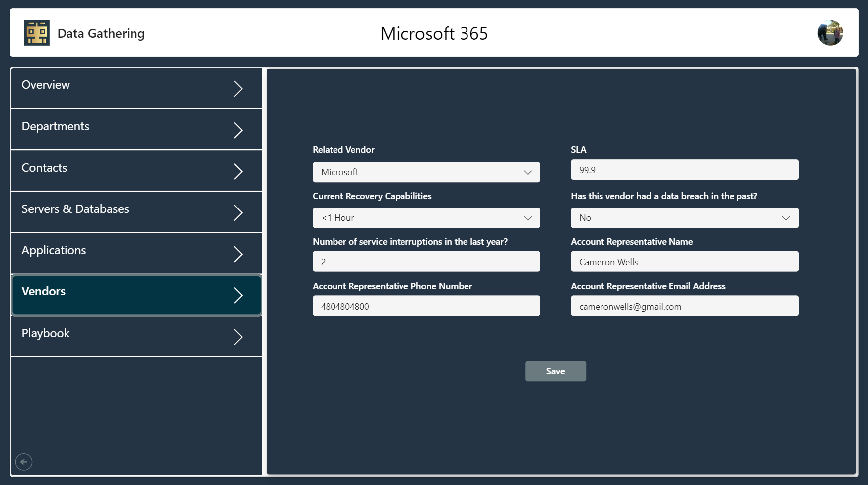Click the Microsoft 365 page title

pos(434,33)
